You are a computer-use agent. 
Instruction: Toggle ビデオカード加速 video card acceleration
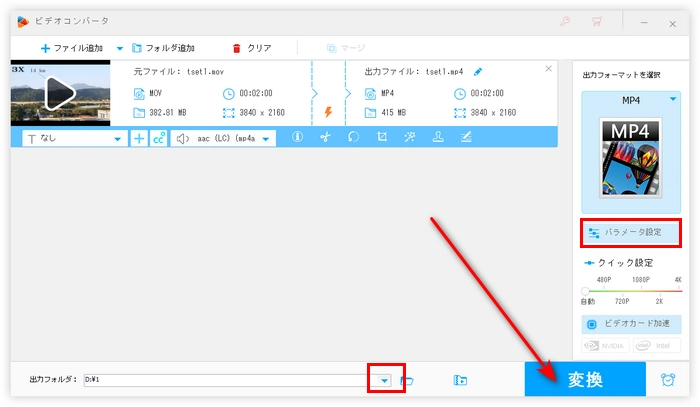[631, 324]
